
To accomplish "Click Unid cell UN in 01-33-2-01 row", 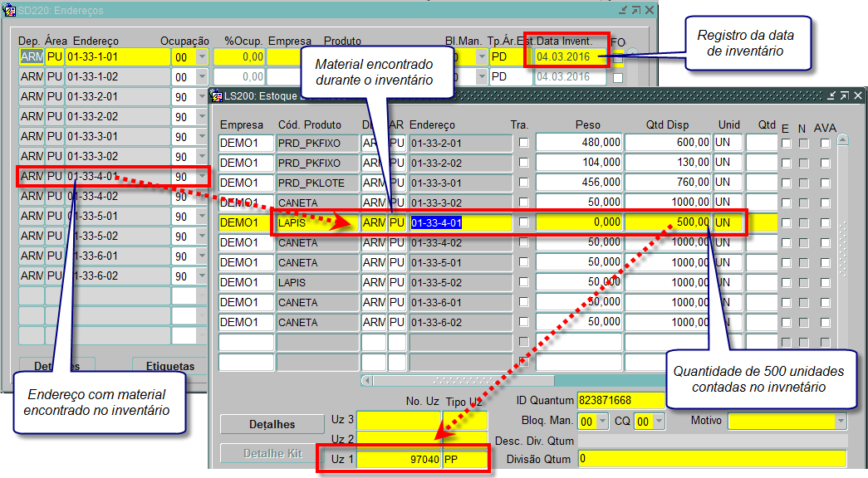I will 728,142.
